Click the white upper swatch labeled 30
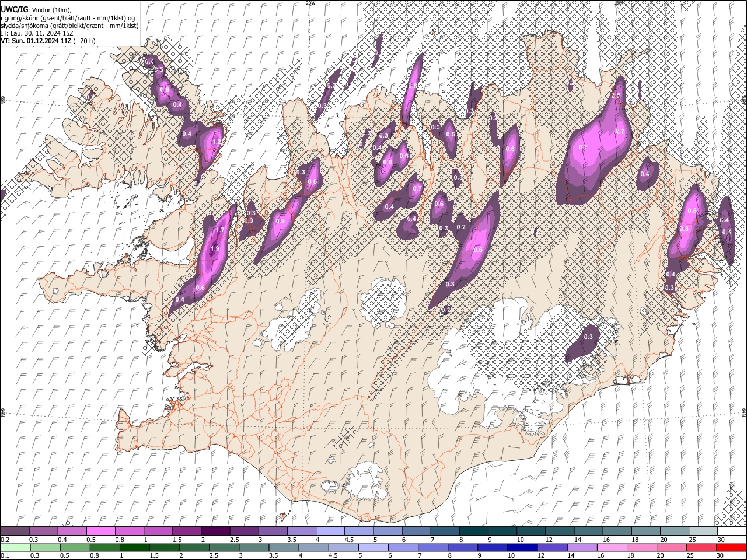The width and height of the screenshot is (747, 560). pos(732,531)
